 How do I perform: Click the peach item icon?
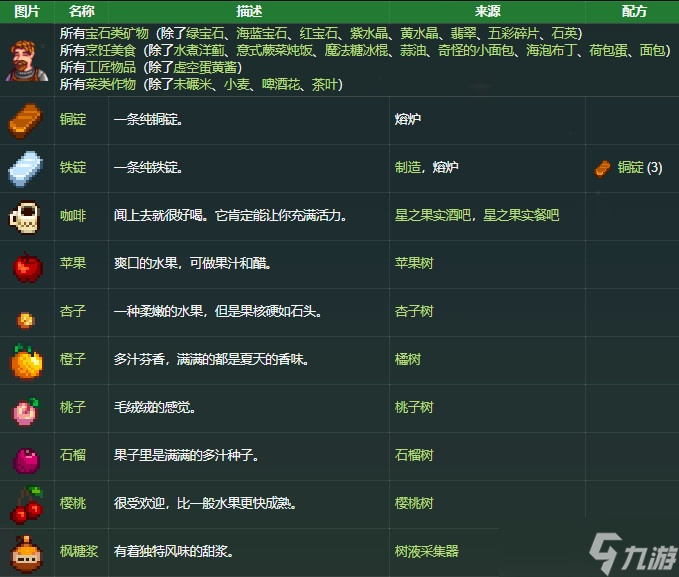click(26, 412)
